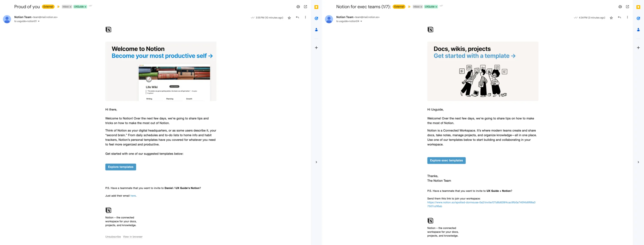Open the team illustration image
This screenshot has height=245, width=644.
tap(483, 81)
